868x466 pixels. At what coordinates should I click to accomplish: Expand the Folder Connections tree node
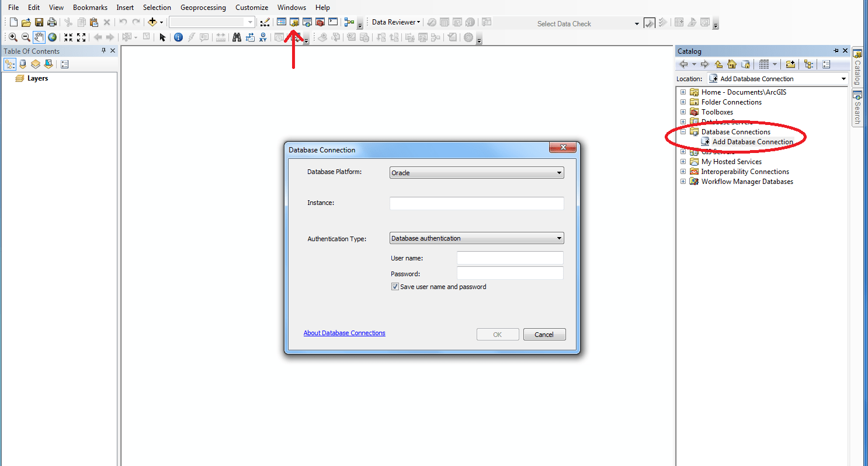tap(683, 102)
